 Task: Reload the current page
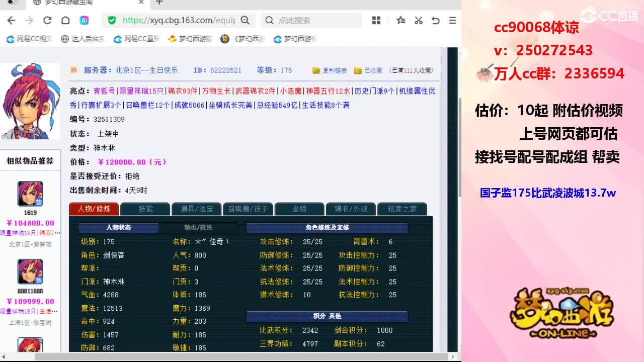(x=47, y=20)
